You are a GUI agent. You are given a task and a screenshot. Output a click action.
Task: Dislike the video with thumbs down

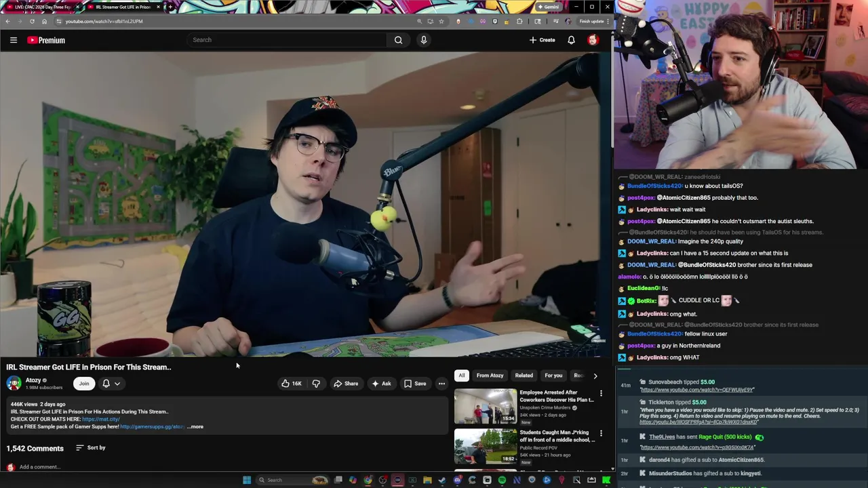click(x=316, y=384)
